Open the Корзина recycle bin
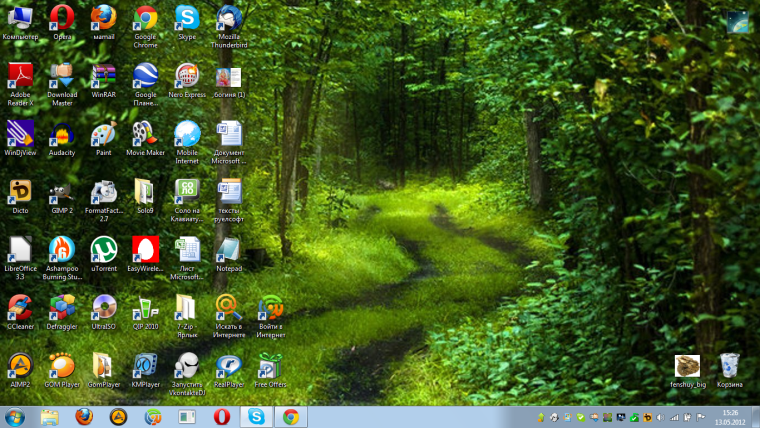Image resolution: width=760 pixels, height=428 pixels. tap(729, 366)
